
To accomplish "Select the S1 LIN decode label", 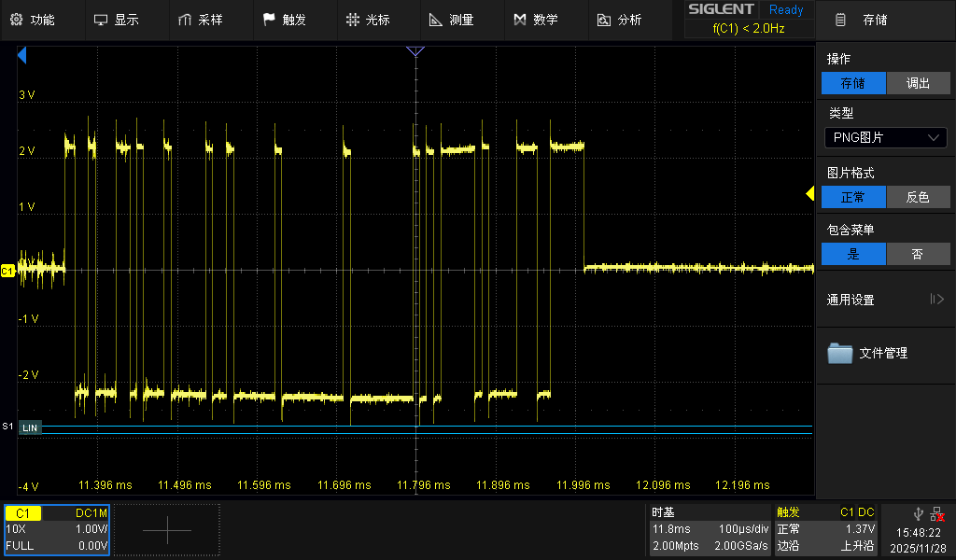I will (x=31, y=427).
